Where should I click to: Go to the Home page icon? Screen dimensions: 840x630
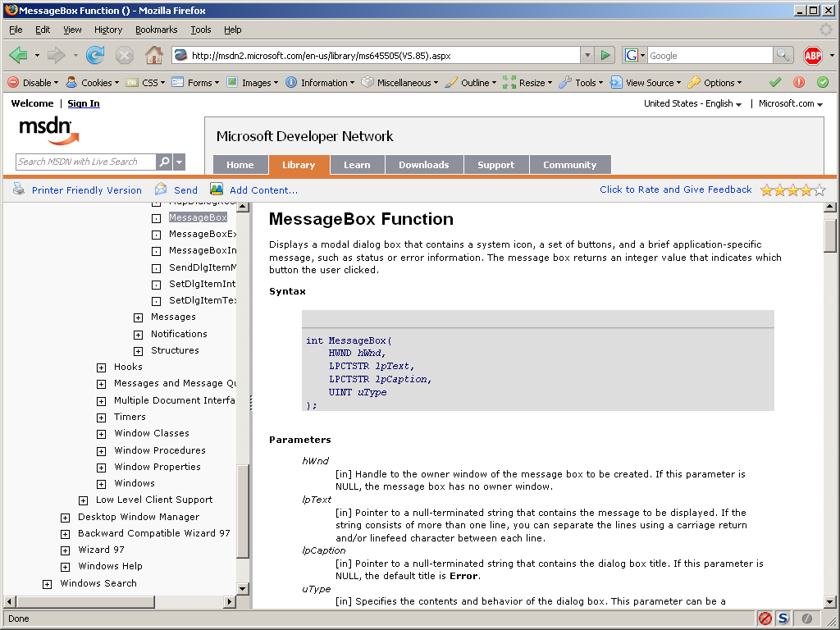[x=154, y=55]
